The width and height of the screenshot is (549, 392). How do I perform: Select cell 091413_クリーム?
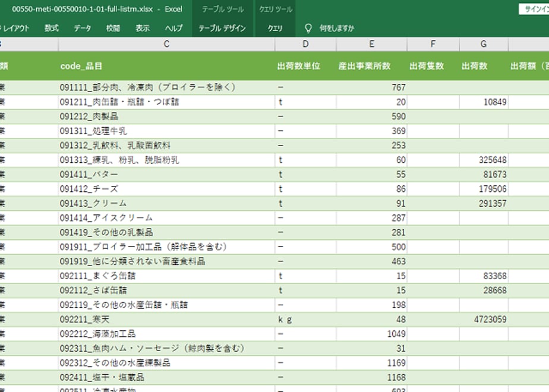pos(166,203)
